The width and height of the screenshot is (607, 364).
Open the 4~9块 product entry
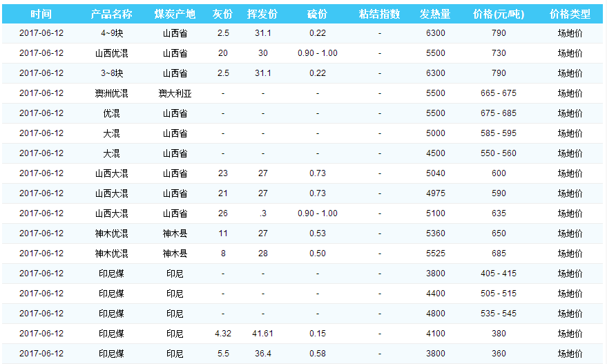click(111, 33)
